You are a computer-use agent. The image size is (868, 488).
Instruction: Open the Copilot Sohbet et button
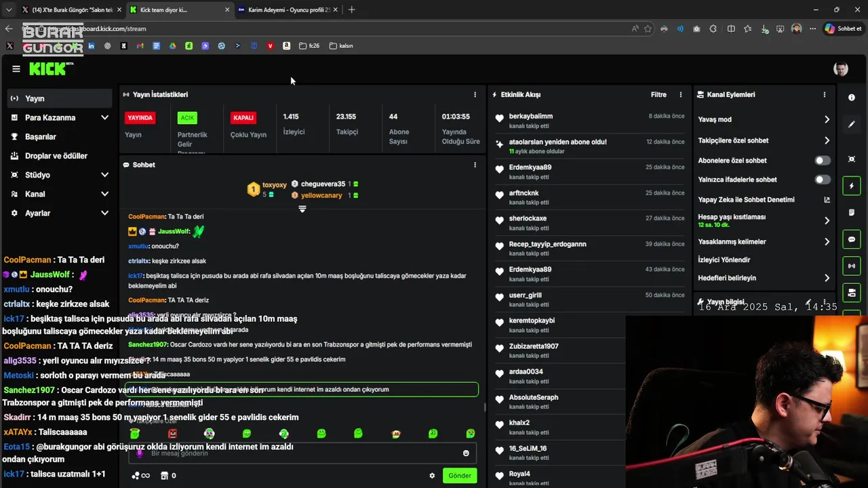point(843,28)
